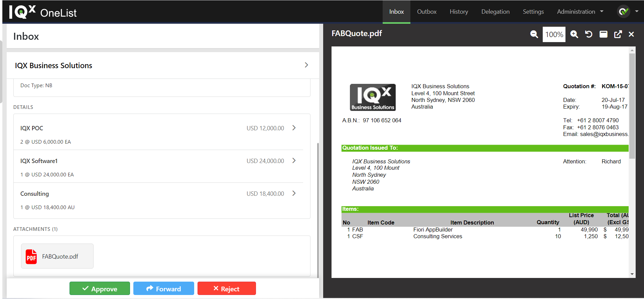Open the Administration dropdown menu
The width and height of the screenshot is (644, 299).
click(x=580, y=12)
